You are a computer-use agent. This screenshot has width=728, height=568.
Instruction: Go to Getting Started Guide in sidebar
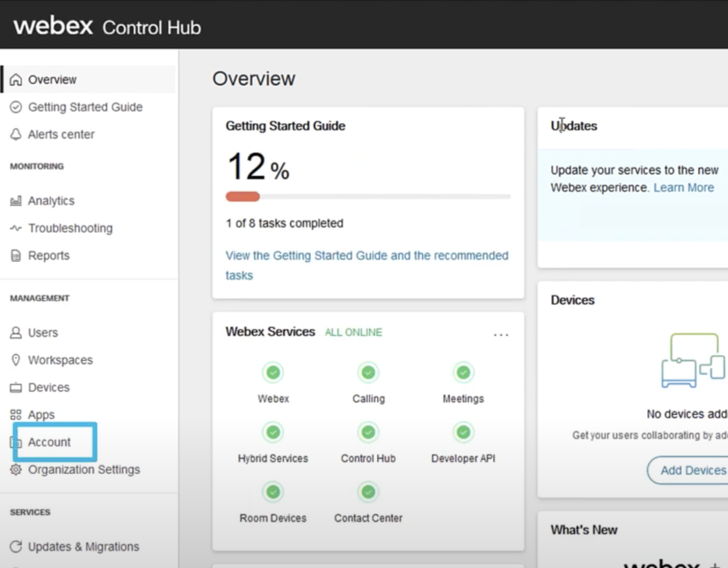click(85, 107)
